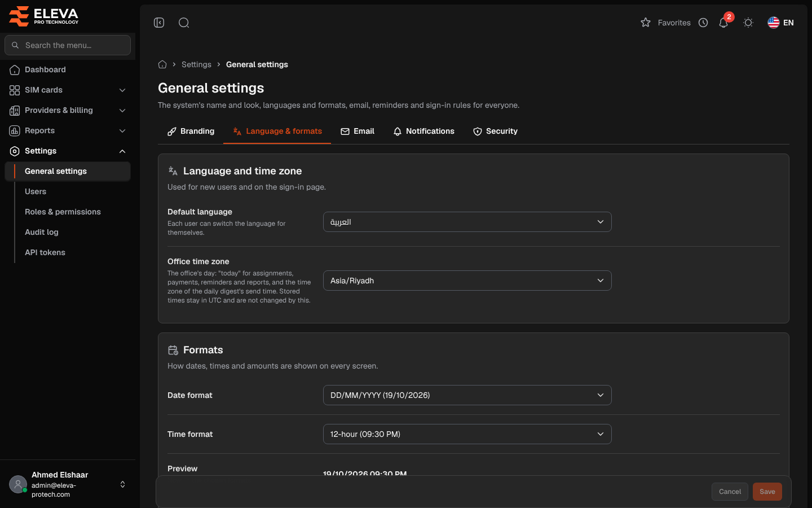Toggle the light/dark theme sun icon
The height and width of the screenshot is (508, 812).
(x=748, y=23)
